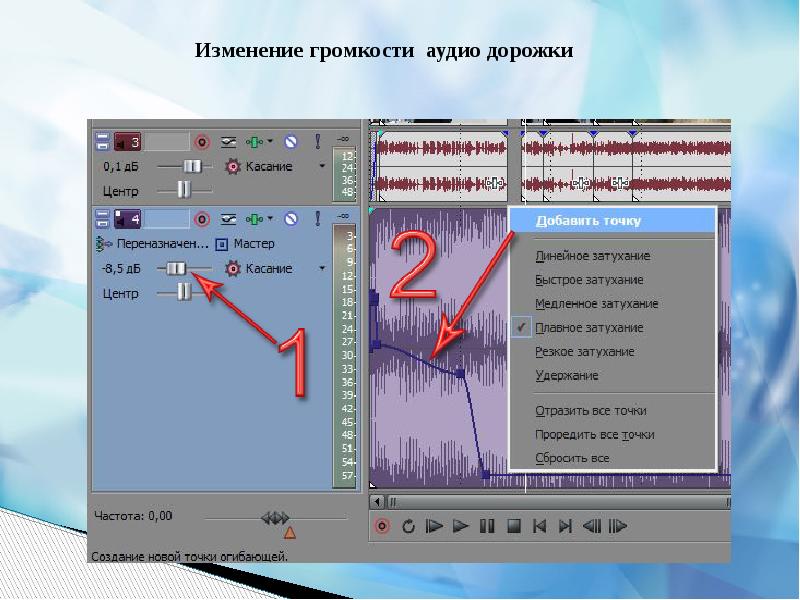Image resolution: width=800 pixels, height=600 pixels.
Task: Expand Касание dropdown arrow on track 4
Action: pyautogui.click(x=322, y=268)
